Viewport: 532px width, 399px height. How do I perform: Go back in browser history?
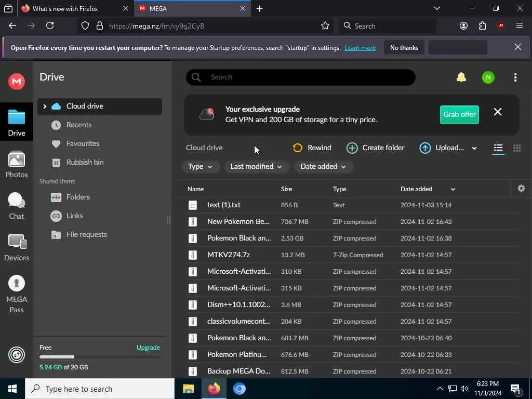point(12,25)
